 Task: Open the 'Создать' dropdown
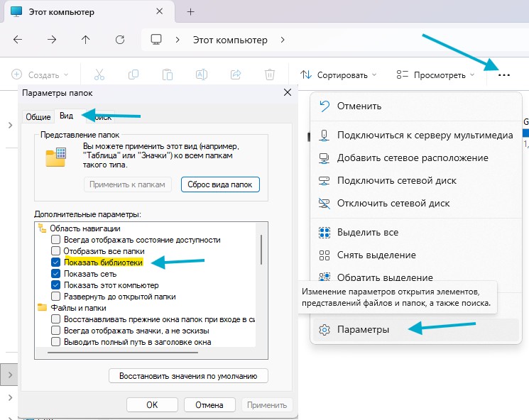(40, 74)
